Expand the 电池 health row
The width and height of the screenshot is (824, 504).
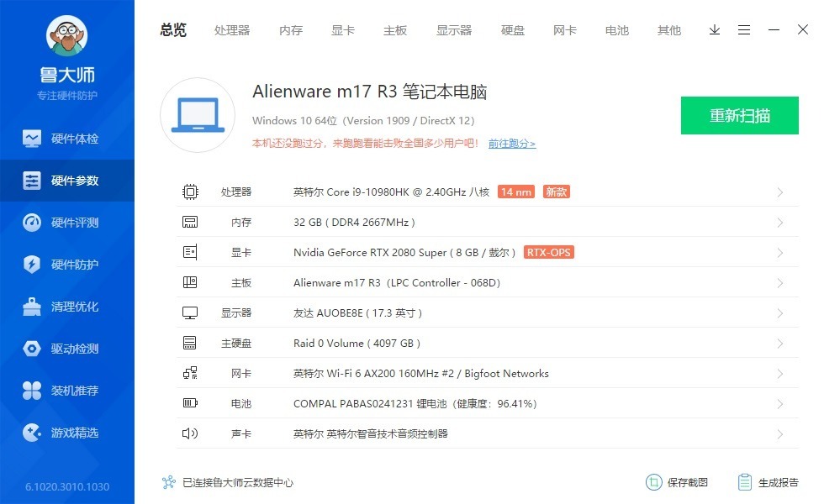[x=780, y=403]
